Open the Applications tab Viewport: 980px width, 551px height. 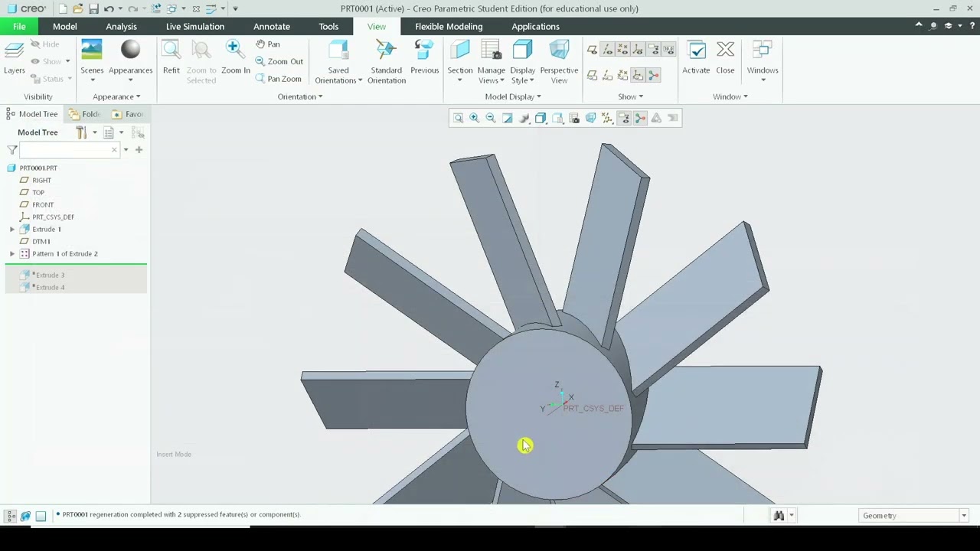pyautogui.click(x=535, y=27)
